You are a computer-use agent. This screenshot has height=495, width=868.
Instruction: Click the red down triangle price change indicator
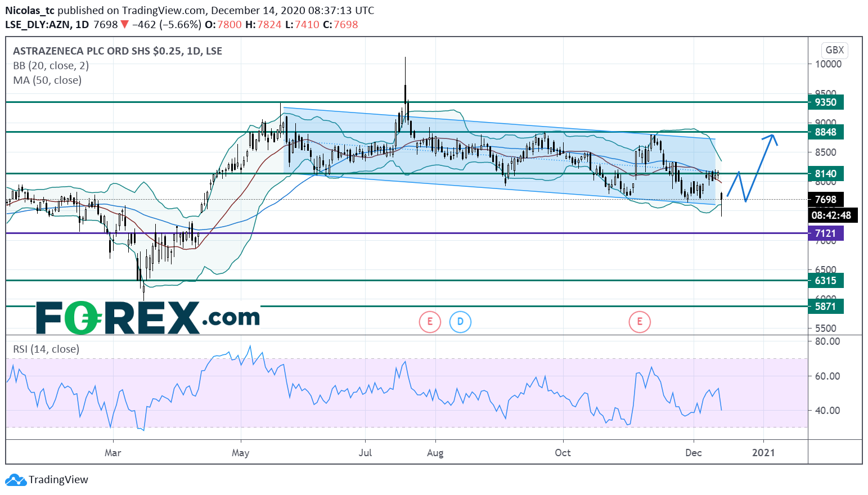tap(124, 25)
